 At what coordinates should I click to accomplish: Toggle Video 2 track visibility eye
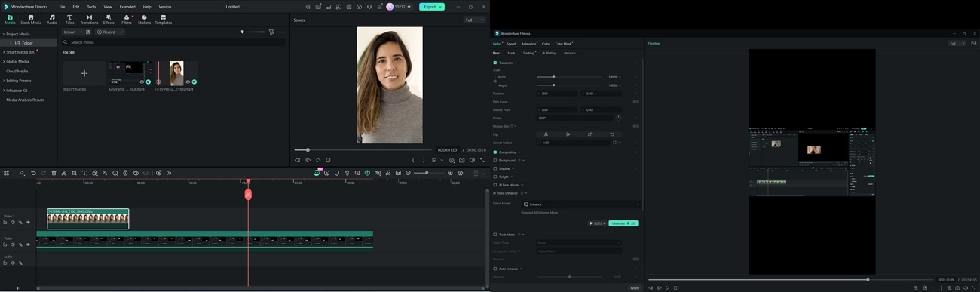28,223
